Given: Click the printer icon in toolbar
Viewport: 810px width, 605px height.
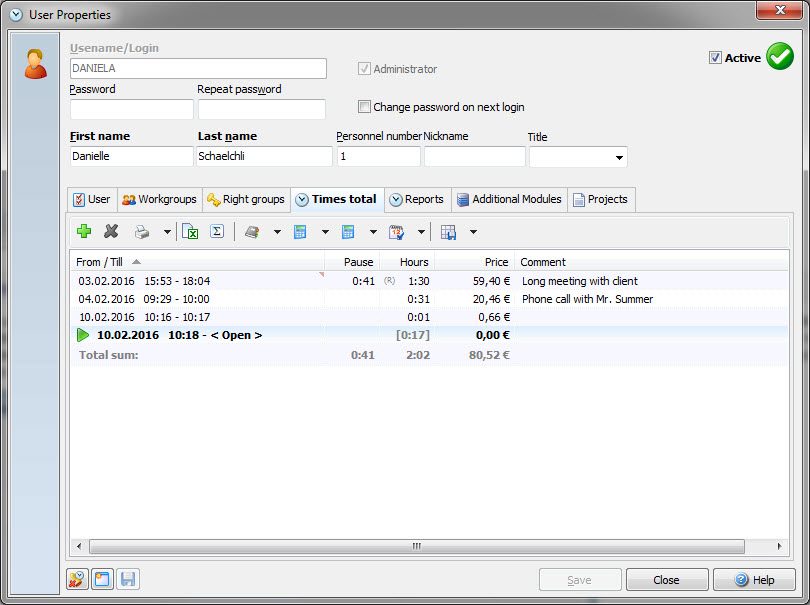Looking at the screenshot, I should 142,232.
